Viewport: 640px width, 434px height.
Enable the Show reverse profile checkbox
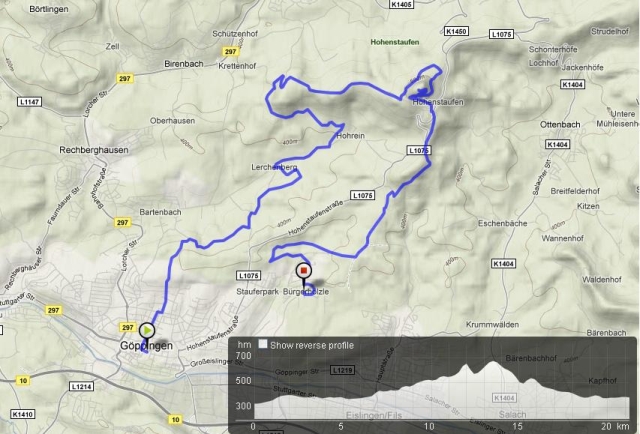point(263,344)
